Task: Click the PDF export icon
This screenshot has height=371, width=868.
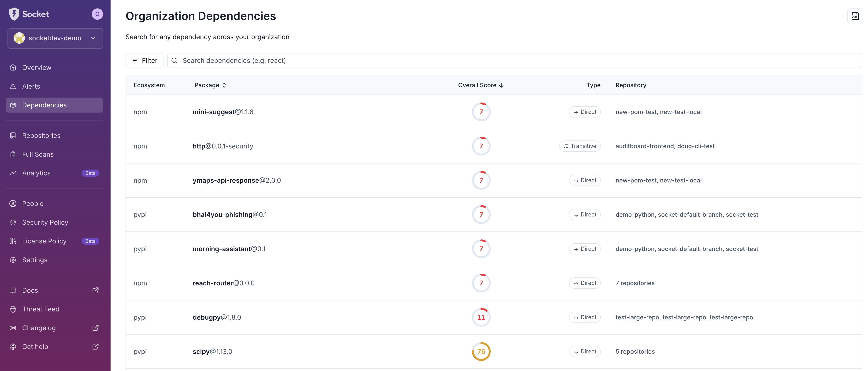Action: (x=855, y=16)
